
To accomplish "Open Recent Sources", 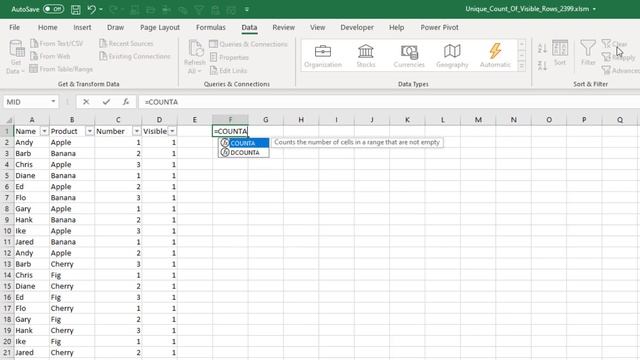I will pyautogui.click(x=126, y=43).
